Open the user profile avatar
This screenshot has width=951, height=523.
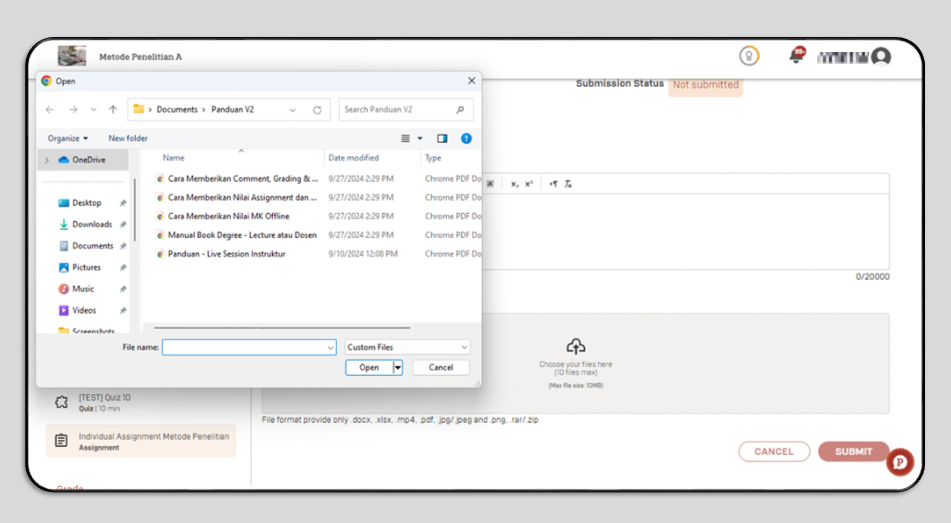(881, 57)
